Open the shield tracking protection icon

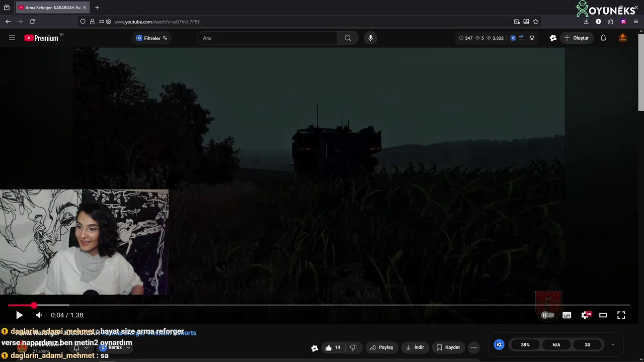[x=83, y=22]
